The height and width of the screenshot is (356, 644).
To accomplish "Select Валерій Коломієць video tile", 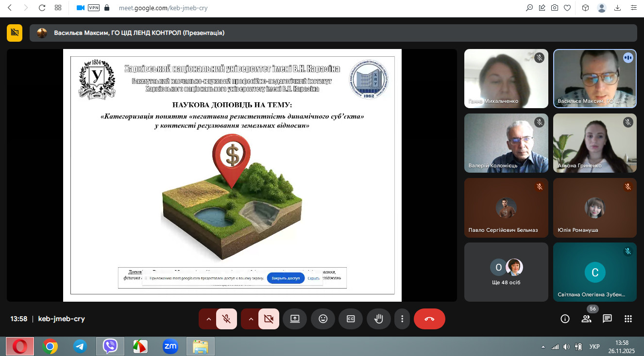I will pos(506,143).
